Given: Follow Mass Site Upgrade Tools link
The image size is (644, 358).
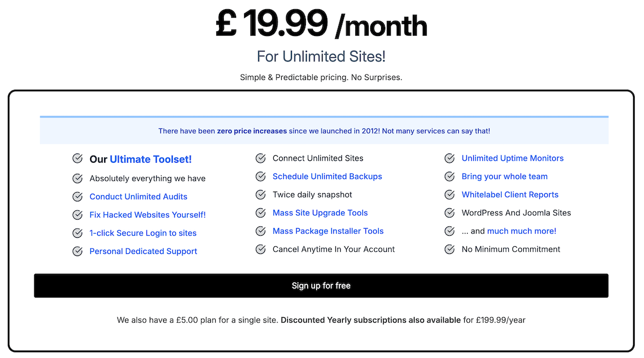Looking at the screenshot, I should pos(320,213).
